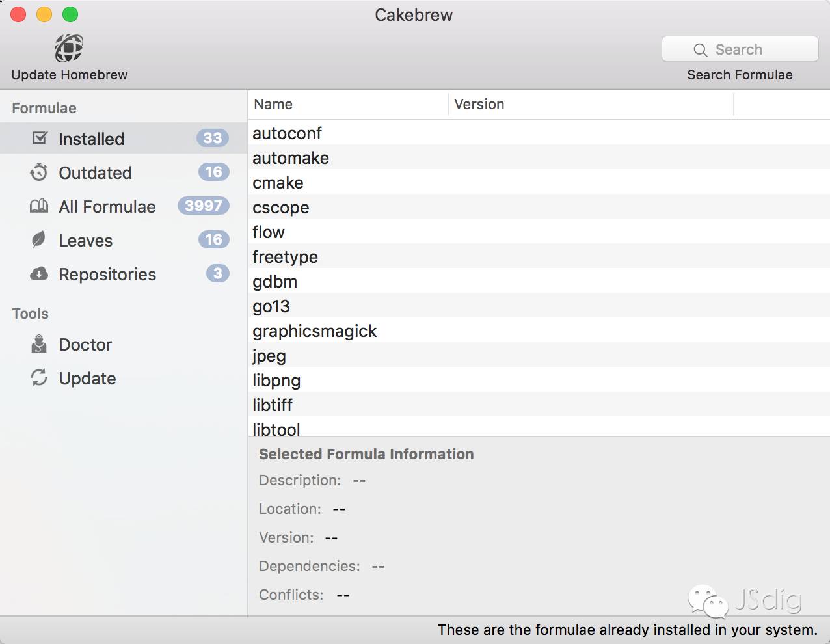Image resolution: width=830 pixels, height=644 pixels.
Task: Select the libtiff formula row
Action: click(539, 405)
